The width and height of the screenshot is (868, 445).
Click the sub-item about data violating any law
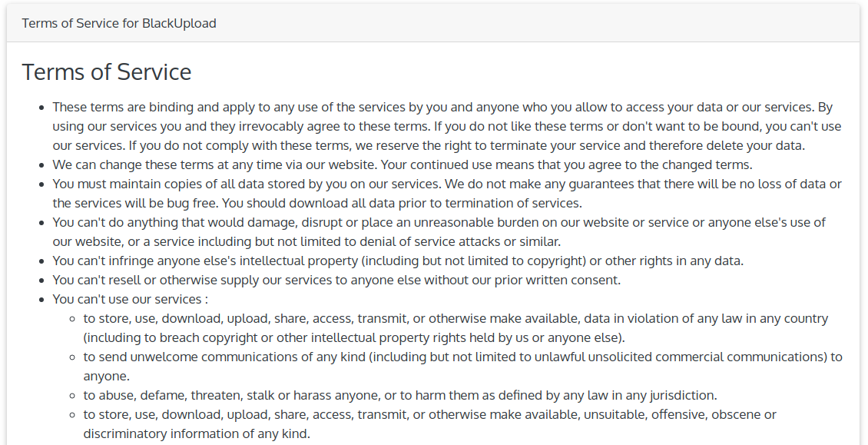point(455,327)
